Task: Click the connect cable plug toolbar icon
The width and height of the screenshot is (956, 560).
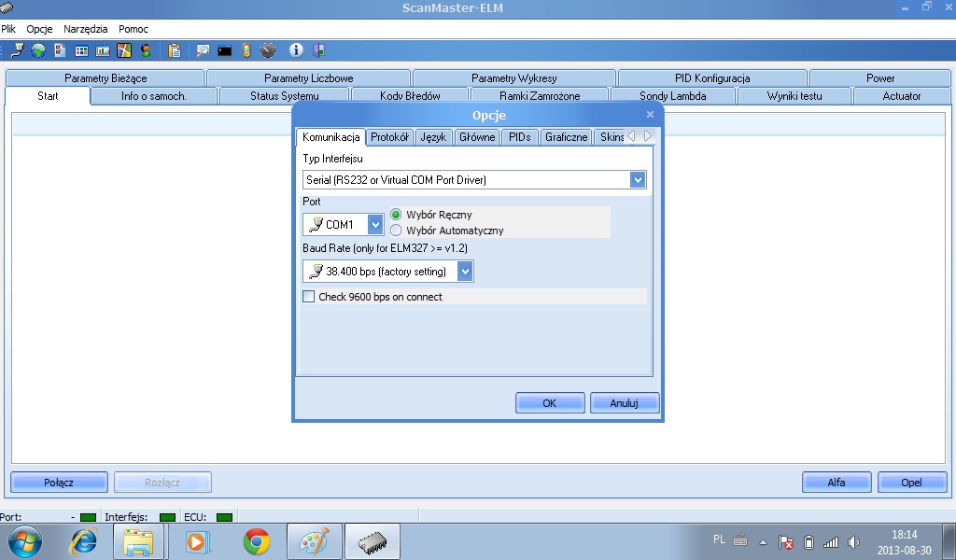Action: click(x=17, y=50)
